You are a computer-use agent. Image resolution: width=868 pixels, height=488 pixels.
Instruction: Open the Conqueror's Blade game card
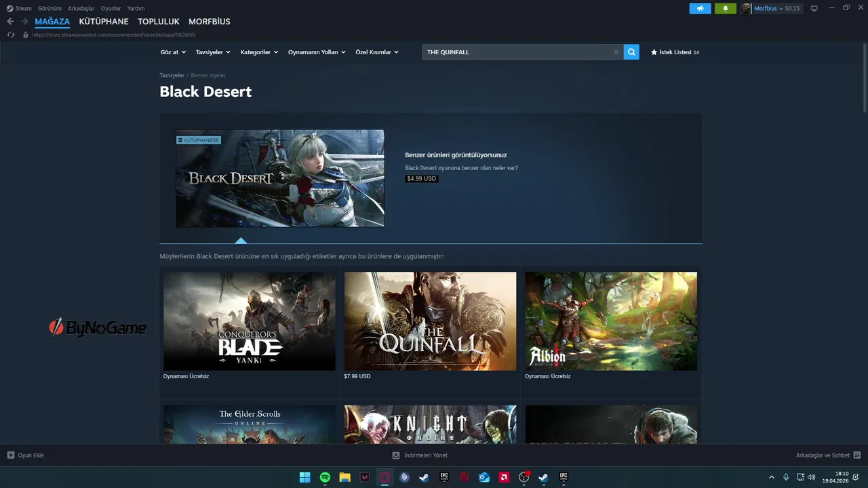click(x=250, y=321)
